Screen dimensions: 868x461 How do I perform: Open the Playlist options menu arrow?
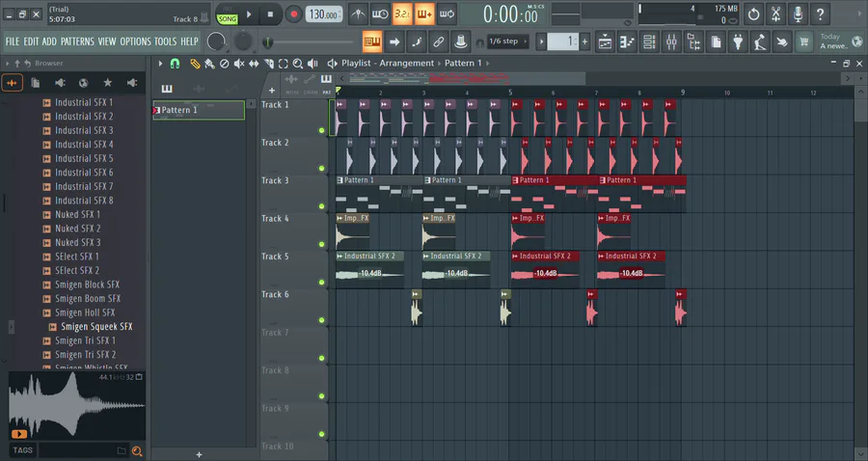[160, 64]
